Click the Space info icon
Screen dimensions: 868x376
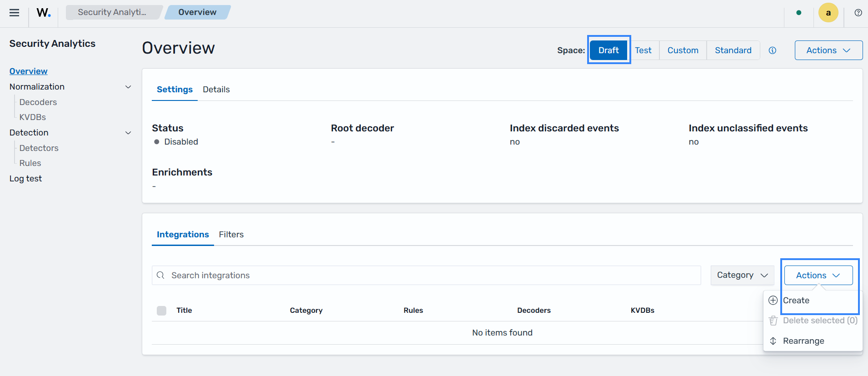click(773, 50)
